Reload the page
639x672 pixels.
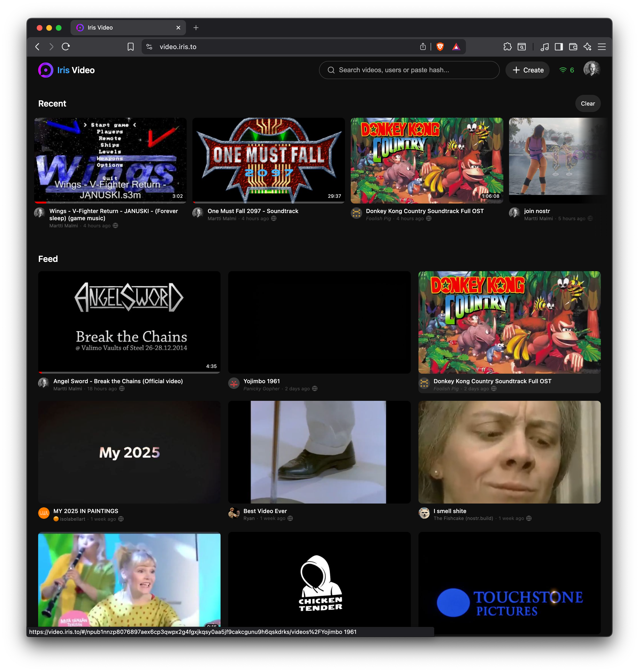66,47
